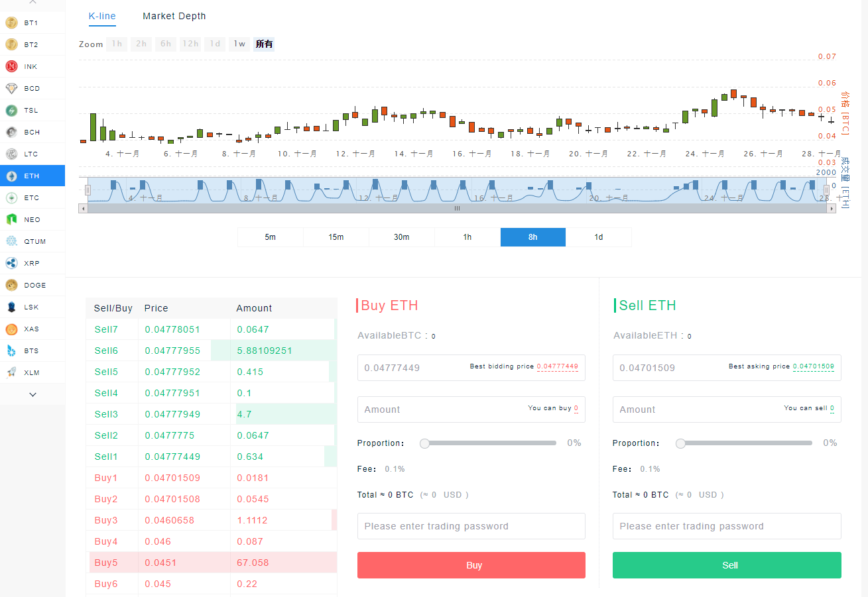Click the Sell ETH Amount field
This screenshot has height=597, width=868.
pyautogui.click(x=727, y=409)
